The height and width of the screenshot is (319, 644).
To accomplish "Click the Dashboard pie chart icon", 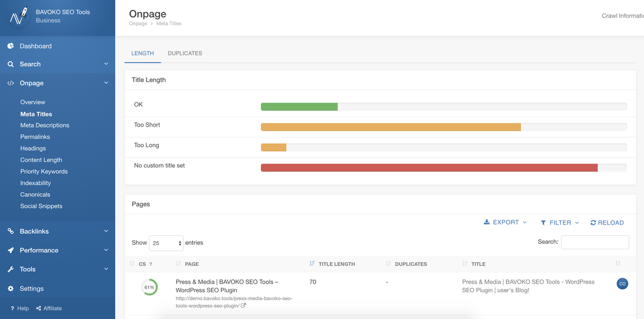I will pos(11,46).
